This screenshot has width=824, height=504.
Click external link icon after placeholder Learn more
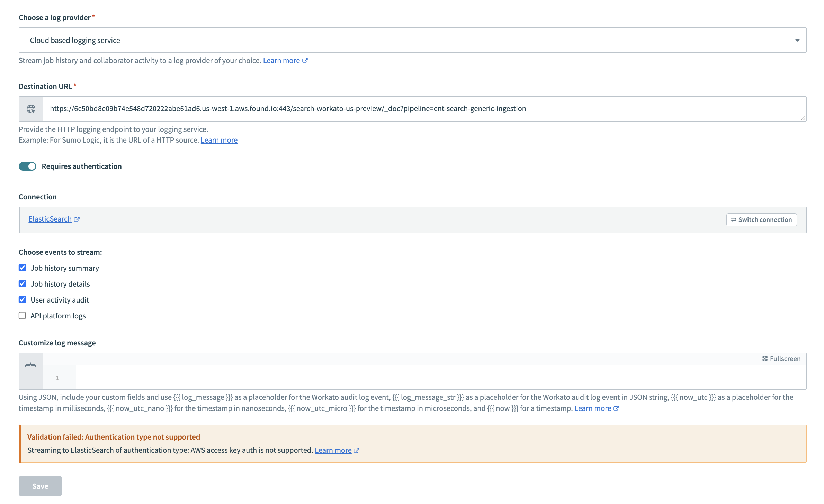point(616,409)
